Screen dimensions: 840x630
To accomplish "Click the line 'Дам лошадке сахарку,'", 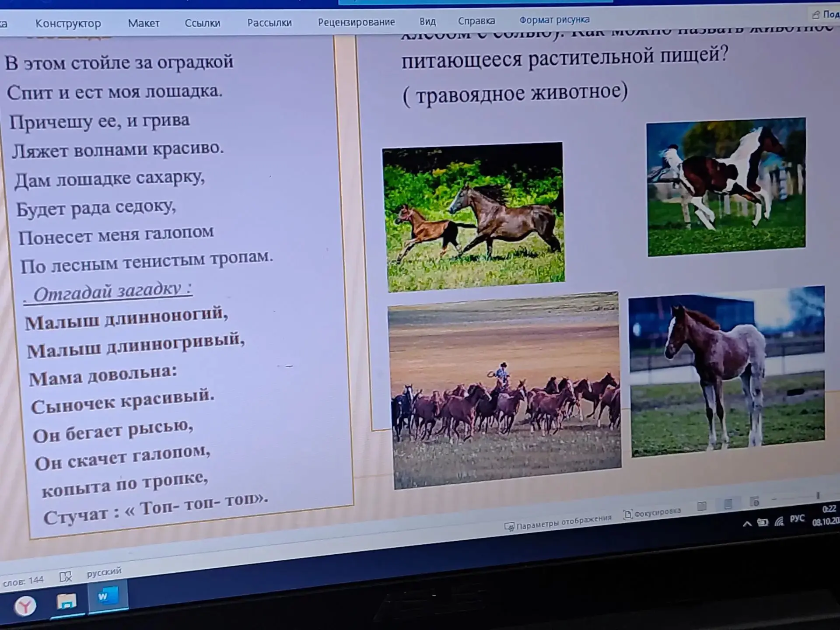I will pyautogui.click(x=109, y=179).
